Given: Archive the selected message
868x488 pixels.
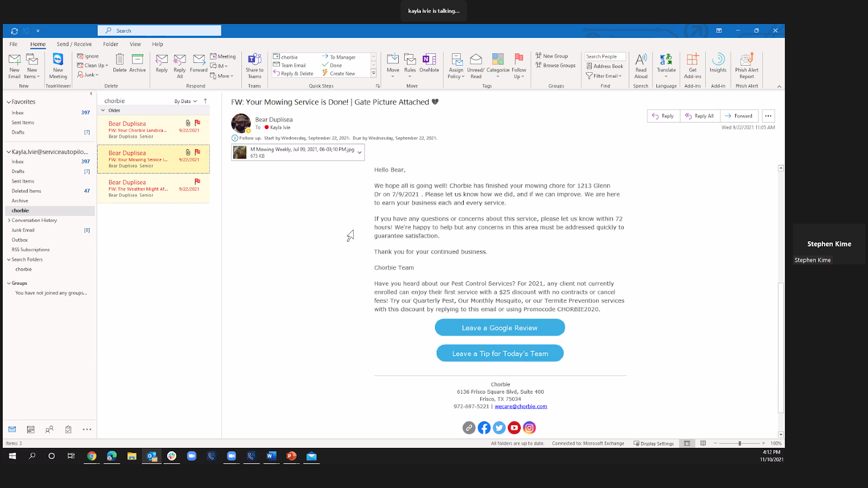Looking at the screenshot, I should click(137, 59).
